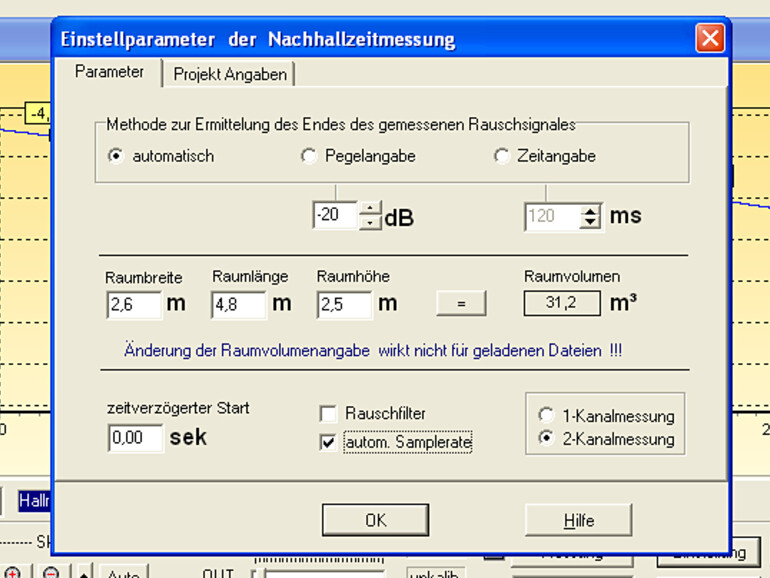The height and width of the screenshot is (578, 770).
Task: Click the Raumlänge input field
Action: [239, 304]
